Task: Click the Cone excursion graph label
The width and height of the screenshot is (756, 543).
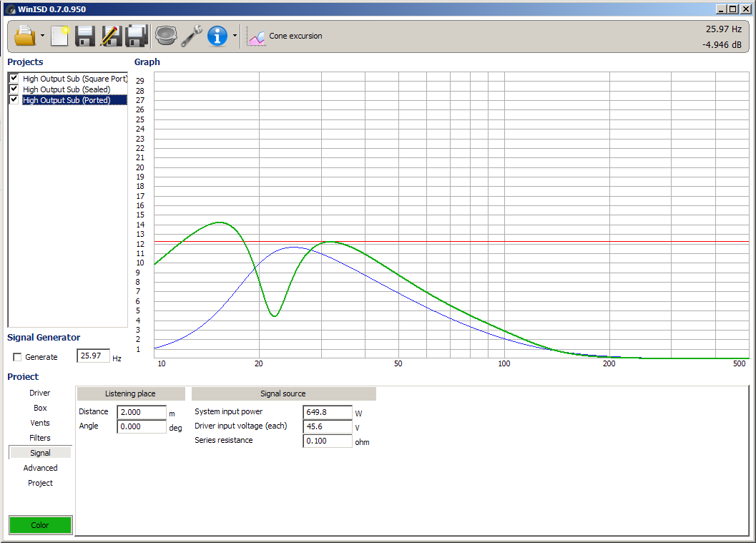Action: (x=295, y=36)
